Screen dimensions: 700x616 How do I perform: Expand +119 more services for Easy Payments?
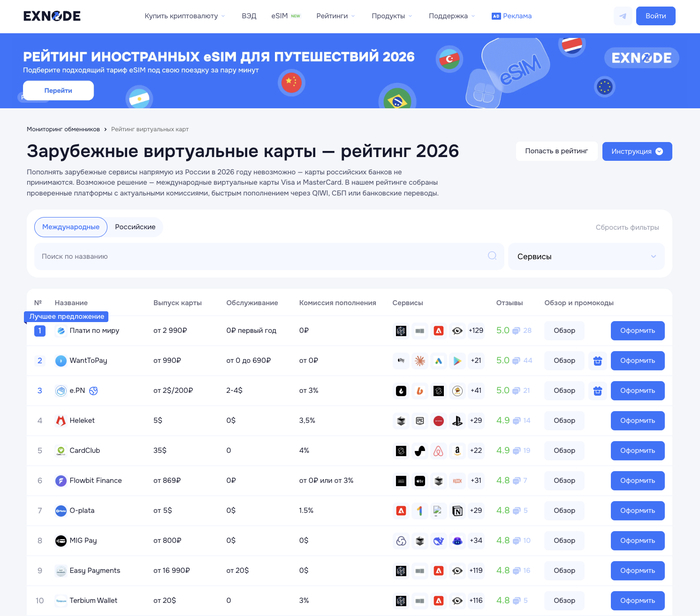coord(476,570)
